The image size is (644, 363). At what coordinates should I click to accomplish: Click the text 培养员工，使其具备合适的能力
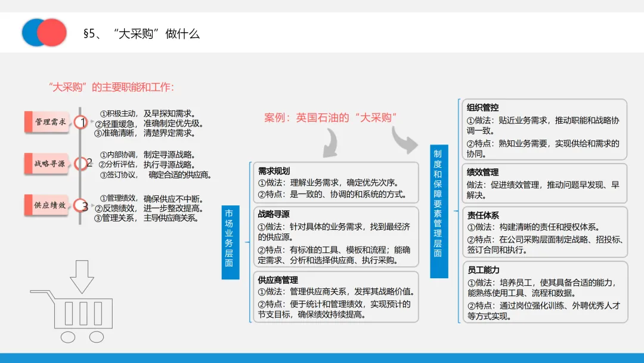[x=558, y=283]
